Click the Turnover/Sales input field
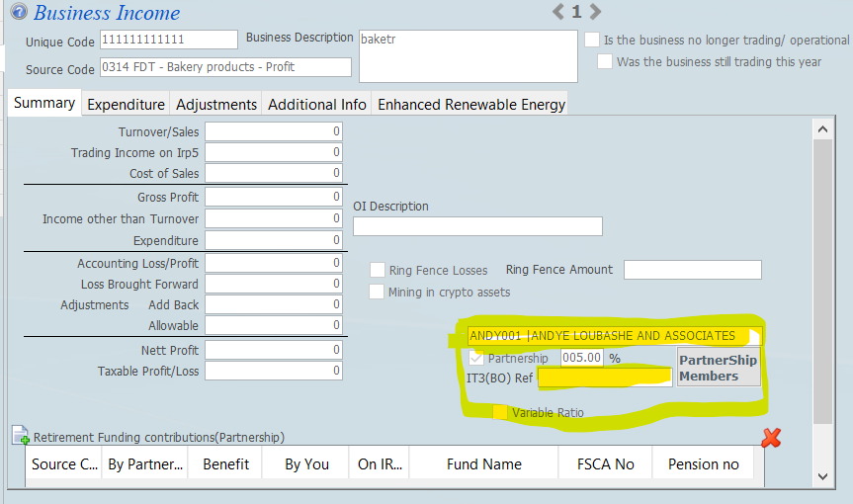Image resolution: width=853 pixels, height=504 pixels. click(x=274, y=131)
